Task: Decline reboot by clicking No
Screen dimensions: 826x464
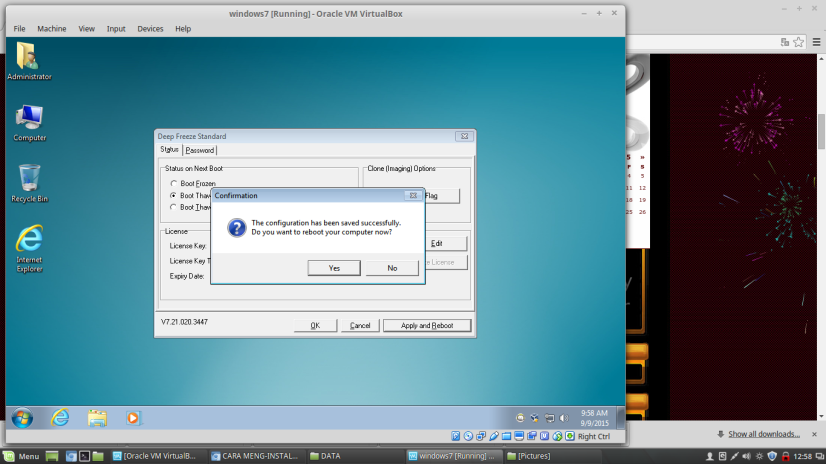Action: [392, 268]
